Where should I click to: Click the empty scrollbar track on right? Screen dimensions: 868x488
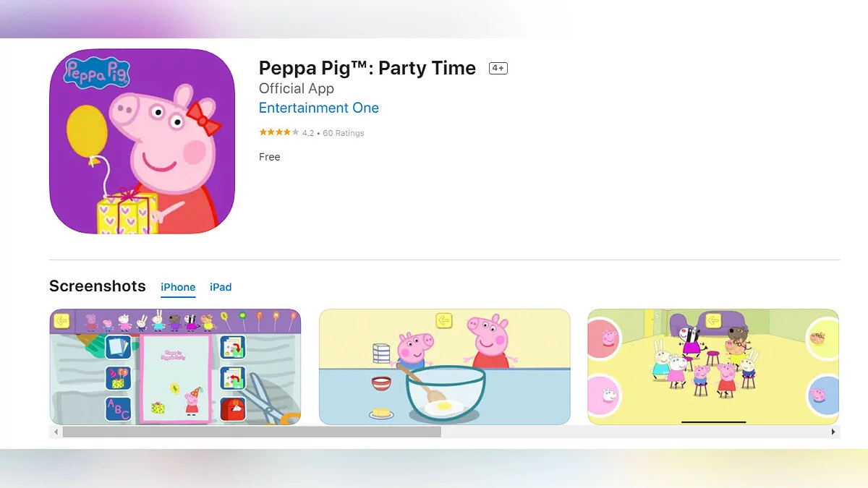point(634,432)
